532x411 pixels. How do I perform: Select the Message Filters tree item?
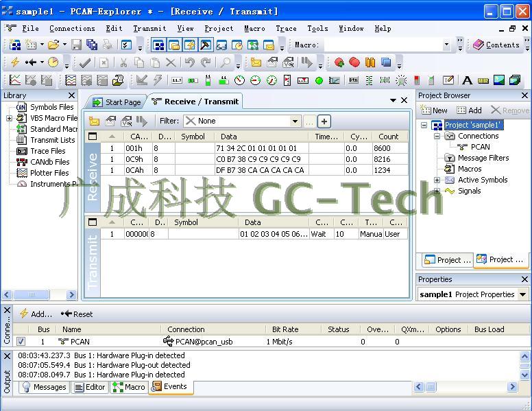(483, 158)
